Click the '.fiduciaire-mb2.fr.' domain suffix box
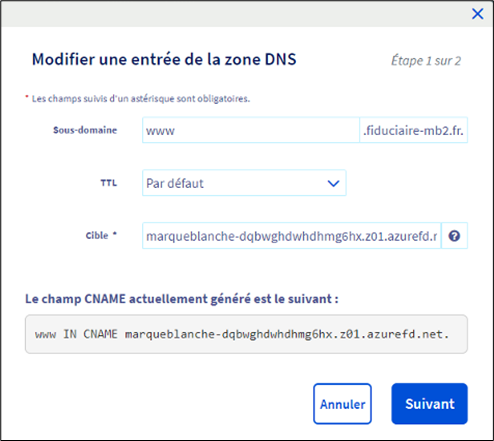Screen dimensions: 494x441 pos(413,130)
